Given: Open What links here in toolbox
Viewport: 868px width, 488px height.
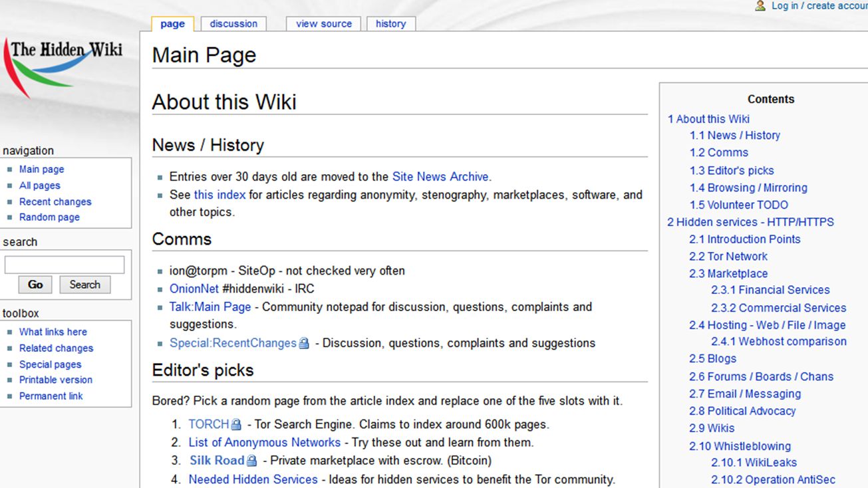Looking at the screenshot, I should click(53, 332).
